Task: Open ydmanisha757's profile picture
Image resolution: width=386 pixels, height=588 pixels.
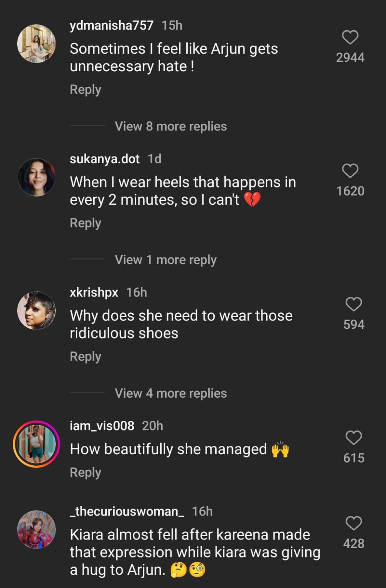Action: (36, 44)
